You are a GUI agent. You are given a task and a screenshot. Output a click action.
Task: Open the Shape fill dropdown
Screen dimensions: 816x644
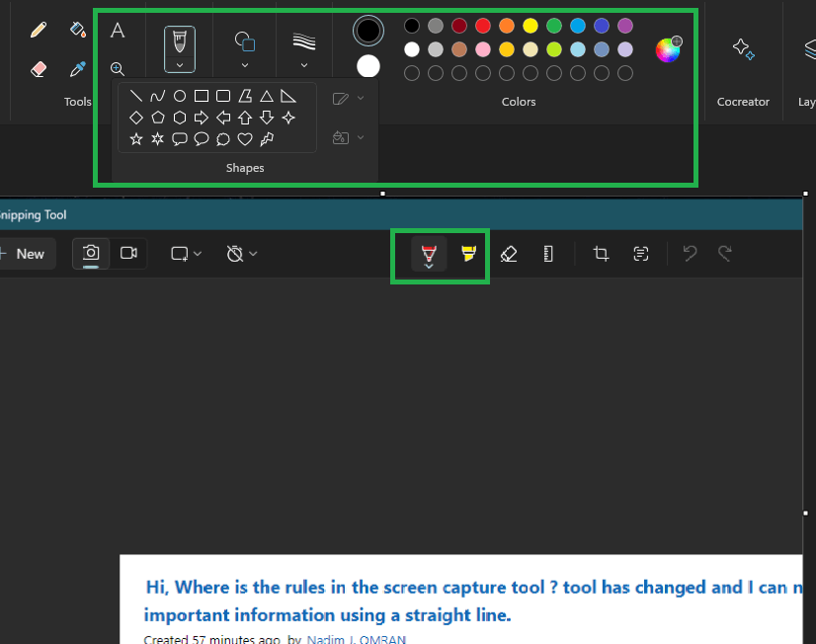click(x=348, y=138)
